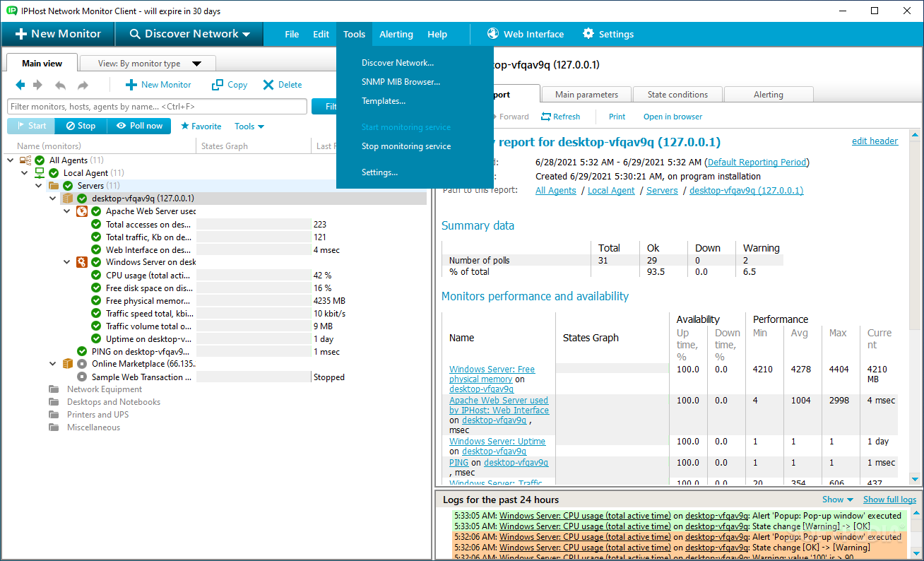The image size is (924, 561).
Task: Choose Discover Network... in Tools menu
Action: [398, 63]
